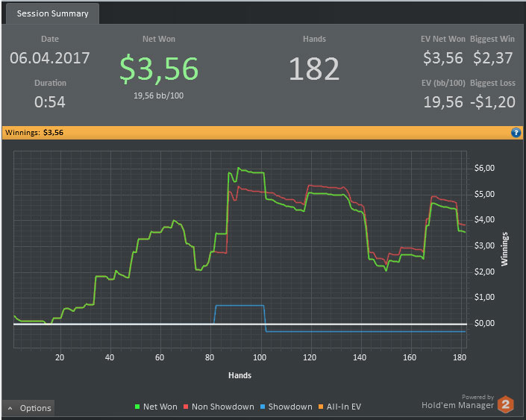Click the 182 hands count
The width and height of the screenshot is (526, 420).
click(x=314, y=69)
